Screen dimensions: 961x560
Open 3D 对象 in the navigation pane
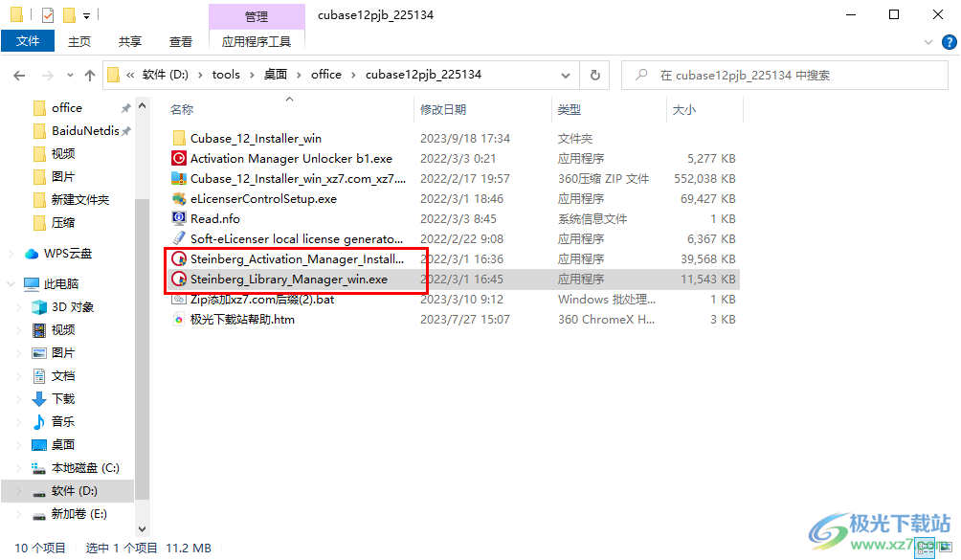coord(72,307)
